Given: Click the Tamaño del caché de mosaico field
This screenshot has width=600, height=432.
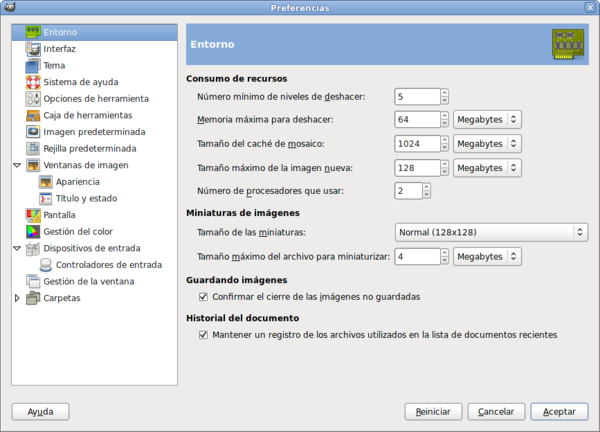Looking at the screenshot, I should [x=416, y=143].
